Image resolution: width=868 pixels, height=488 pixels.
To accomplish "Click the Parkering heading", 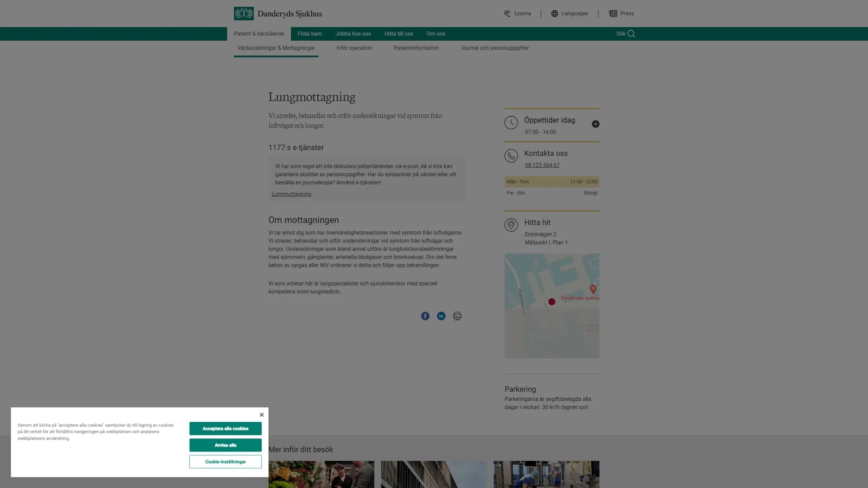I will pyautogui.click(x=520, y=389).
